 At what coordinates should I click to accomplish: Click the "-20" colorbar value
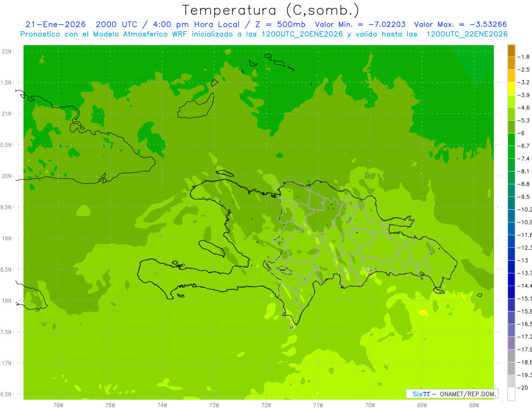pyautogui.click(x=524, y=388)
